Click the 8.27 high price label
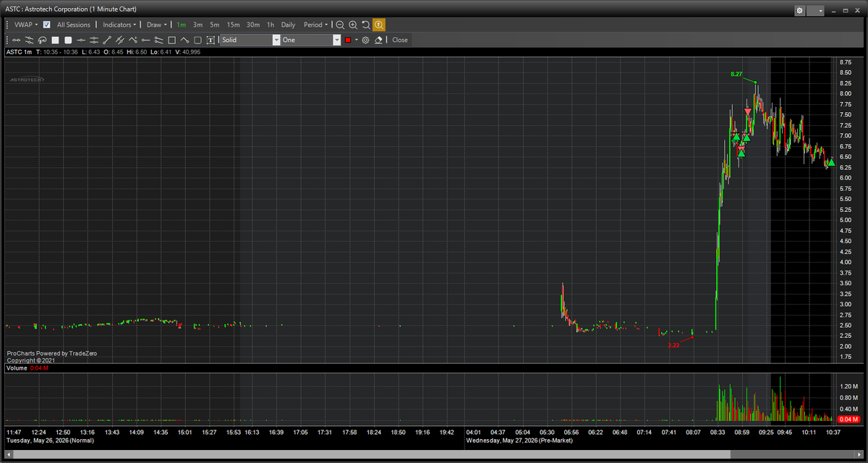868x463 pixels. (x=736, y=75)
